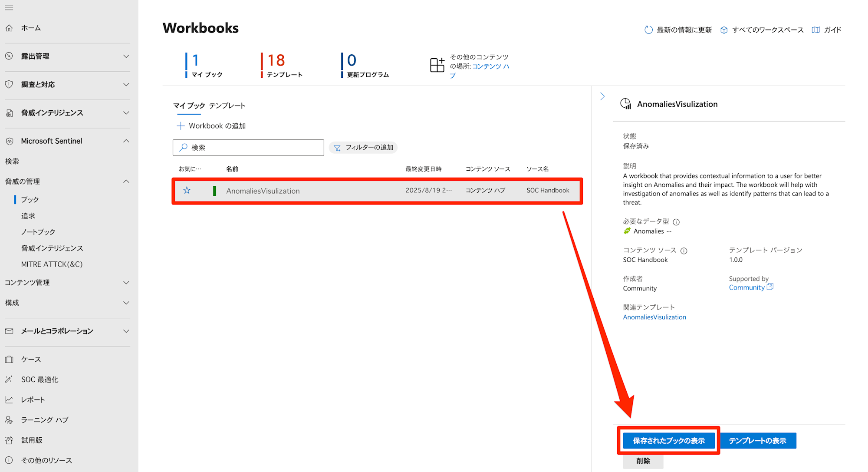Click the info icon beside その他のリソース
Viewport: 868px width, 472px height.
coord(9,460)
